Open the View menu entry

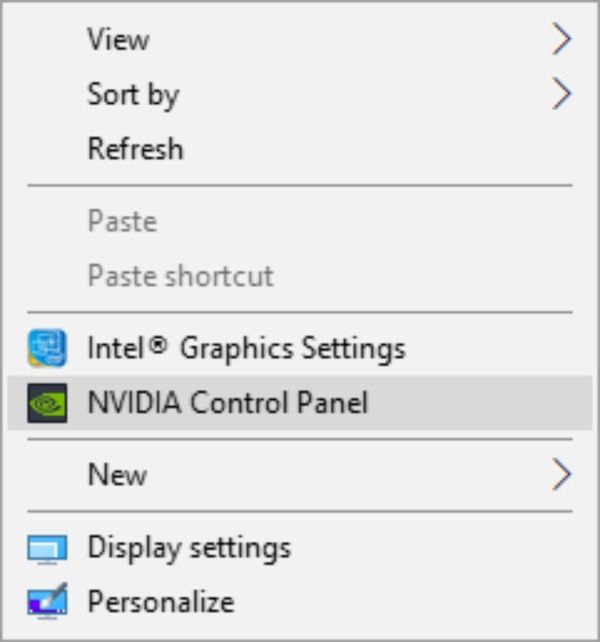118,40
